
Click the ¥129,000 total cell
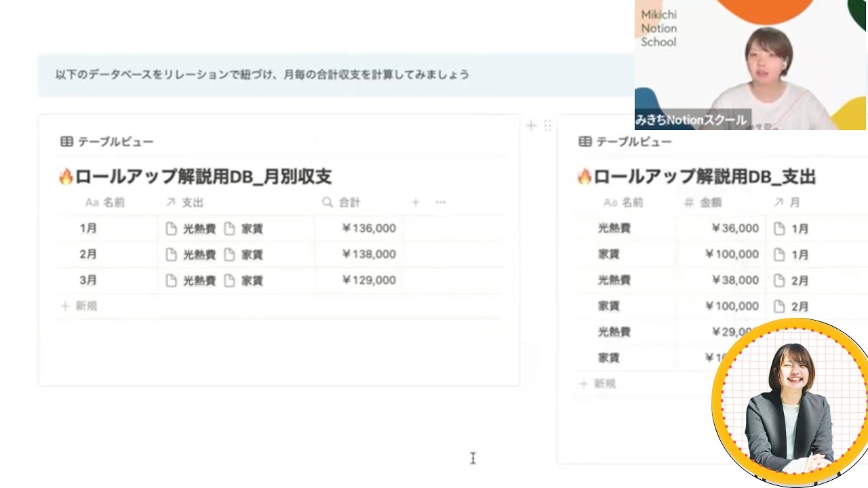(359, 280)
